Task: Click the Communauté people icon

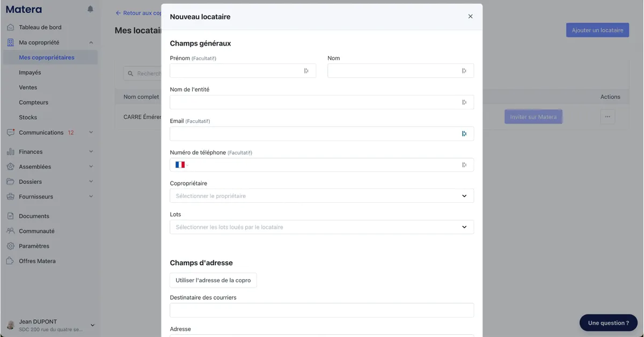Action: click(10, 231)
